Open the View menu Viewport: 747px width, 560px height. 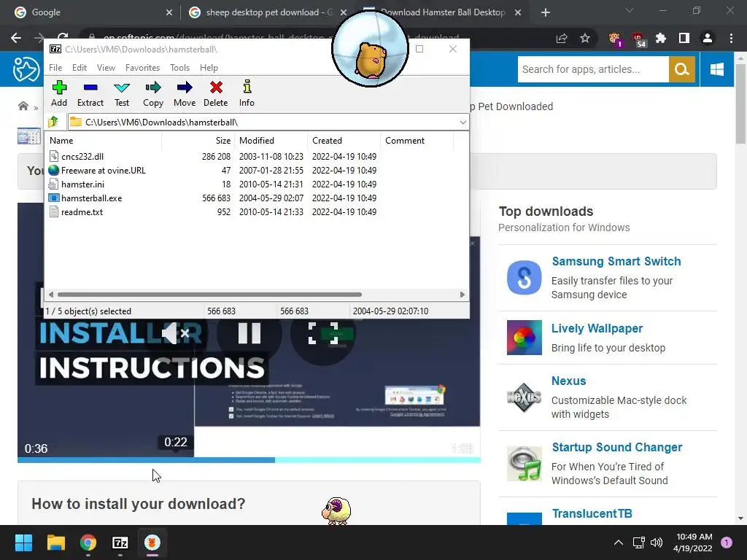106,68
